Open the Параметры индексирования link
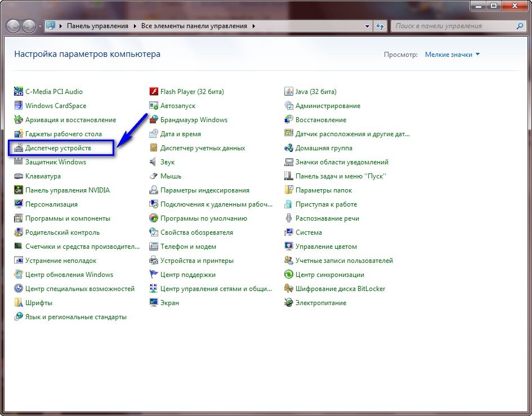The width and height of the screenshot is (532, 416). [x=204, y=190]
